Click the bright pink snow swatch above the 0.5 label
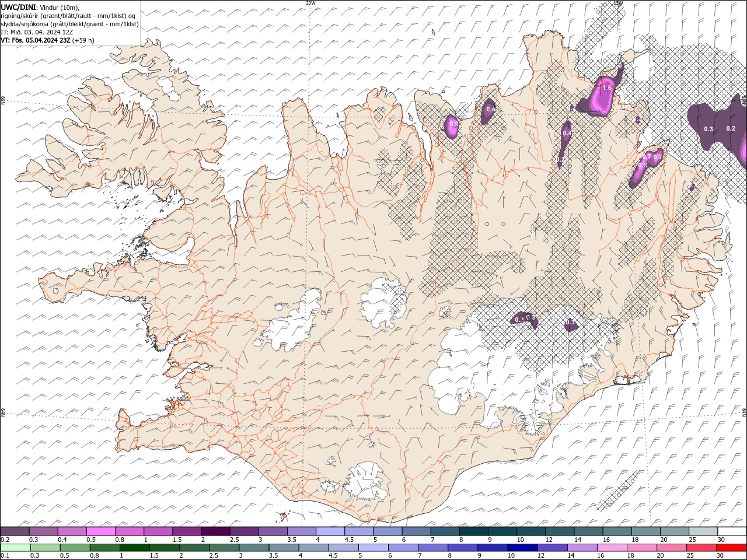 click(x=100, y=531)
